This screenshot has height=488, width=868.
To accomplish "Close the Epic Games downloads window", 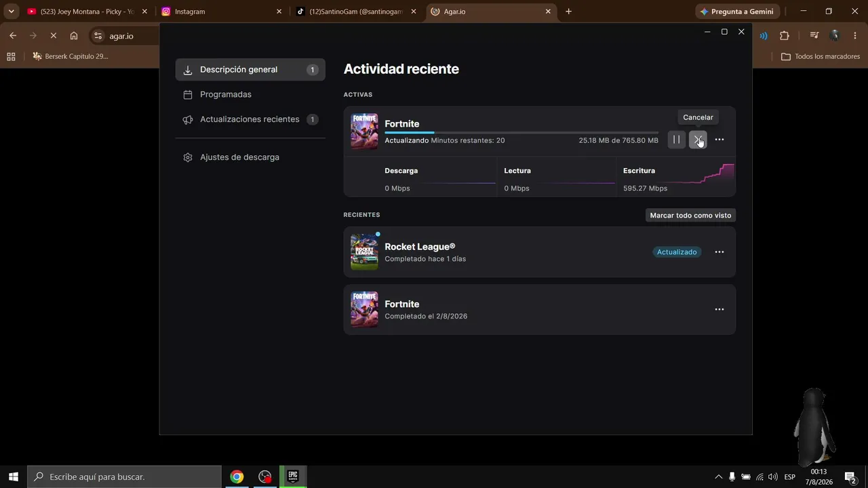I will (x=741, y=32).
